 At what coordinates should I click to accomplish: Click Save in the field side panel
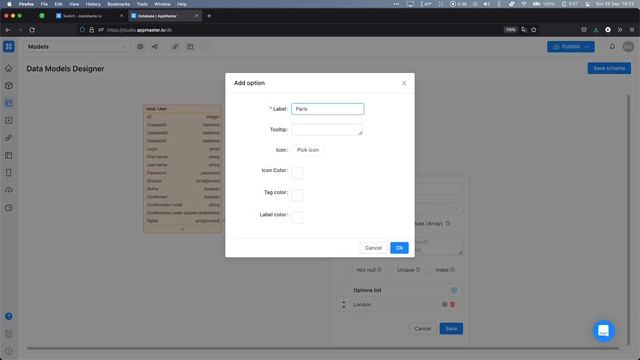point(451,329)
